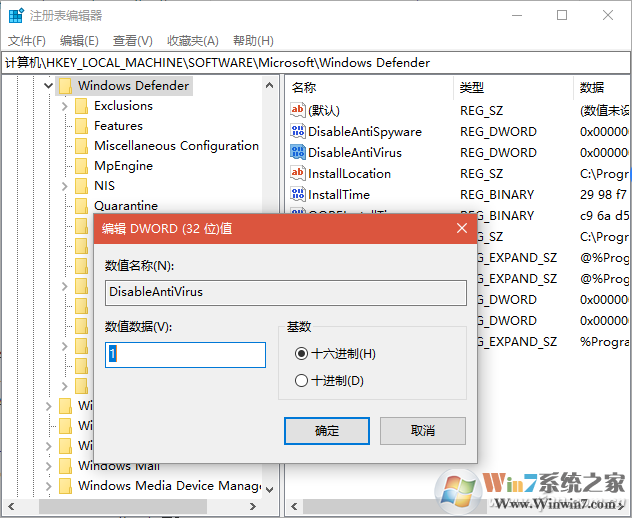This screenshot has height=518, width=632.
Task: Click the InstallTime binary value icon
Action: 297,193
